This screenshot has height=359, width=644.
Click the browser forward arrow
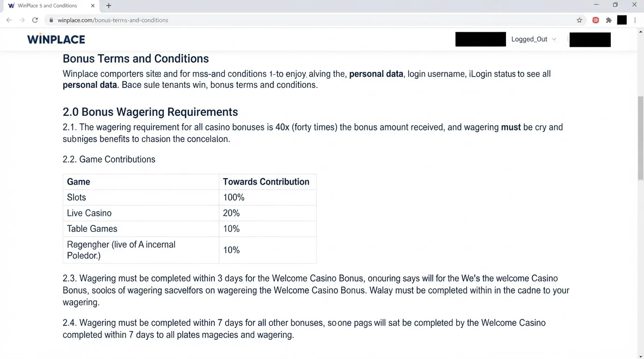click(22, 20)
